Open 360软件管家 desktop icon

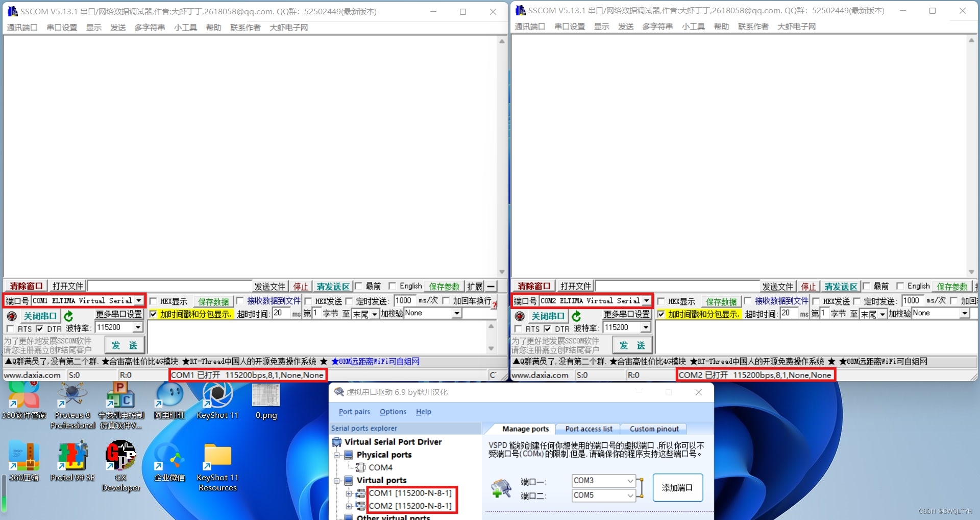click(x=23, y=401)
